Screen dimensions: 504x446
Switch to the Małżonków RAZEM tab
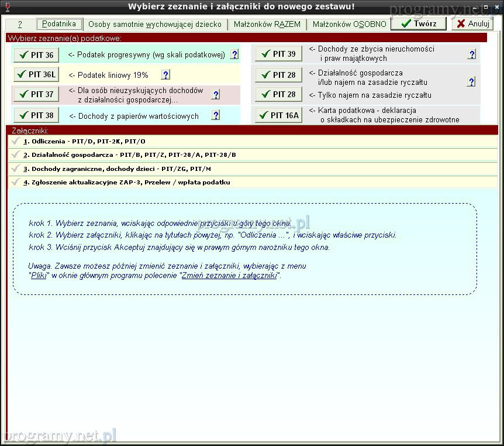(x=267, y=24)
